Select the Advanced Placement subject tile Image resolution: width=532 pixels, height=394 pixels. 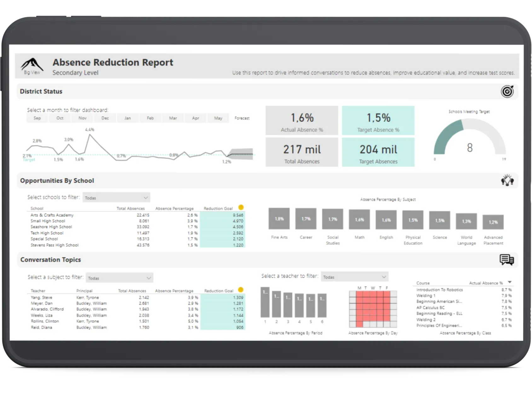(493, 222)
